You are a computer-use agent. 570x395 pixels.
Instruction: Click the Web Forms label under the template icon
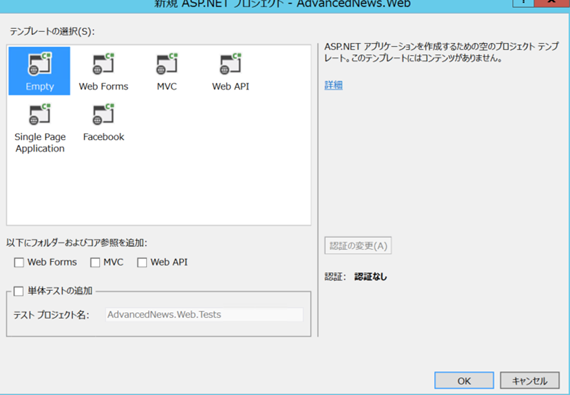[104, 86]
